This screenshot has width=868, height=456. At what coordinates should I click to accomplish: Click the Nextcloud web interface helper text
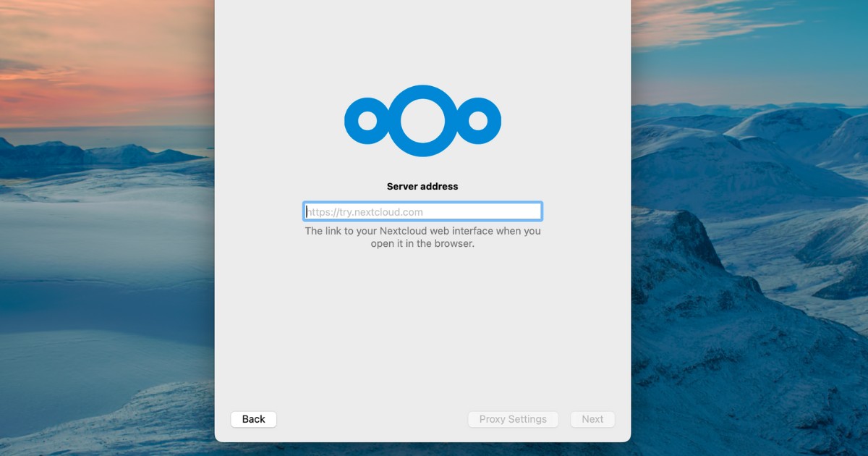pyautogui.click(x=422, y=237)
